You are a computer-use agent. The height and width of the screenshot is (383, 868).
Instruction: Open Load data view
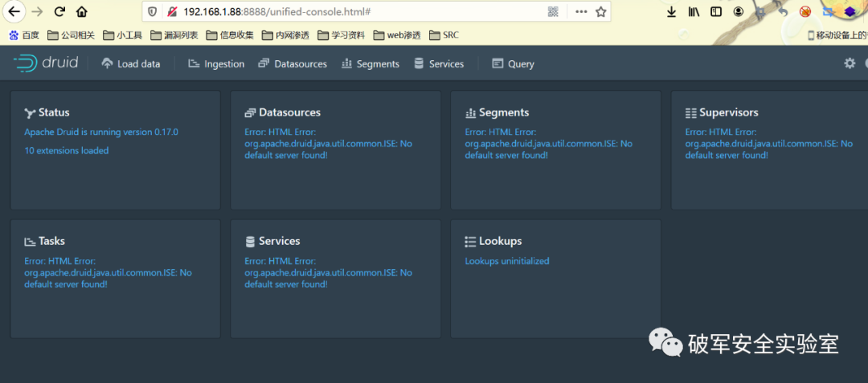click(131, 63)
